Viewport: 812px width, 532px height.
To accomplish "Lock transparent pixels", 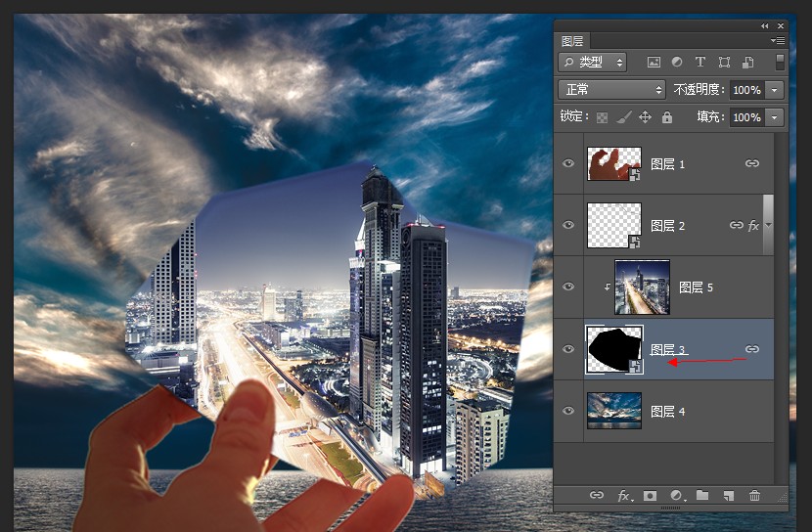I will pos(602,117).
